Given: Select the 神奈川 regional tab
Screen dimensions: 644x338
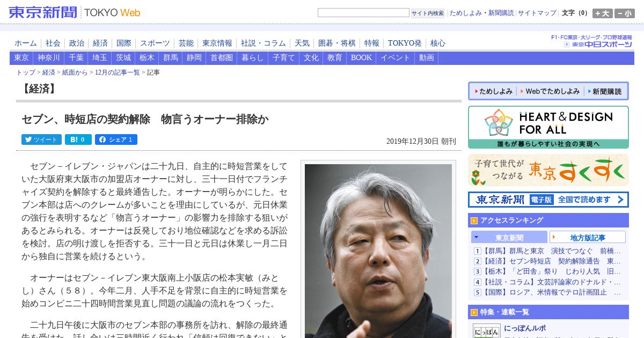Looking at the screenshot, I should coord(49,58).
